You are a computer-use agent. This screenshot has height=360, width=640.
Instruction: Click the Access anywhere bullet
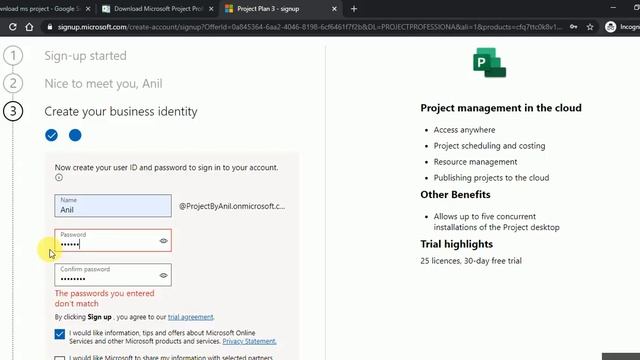464,130
